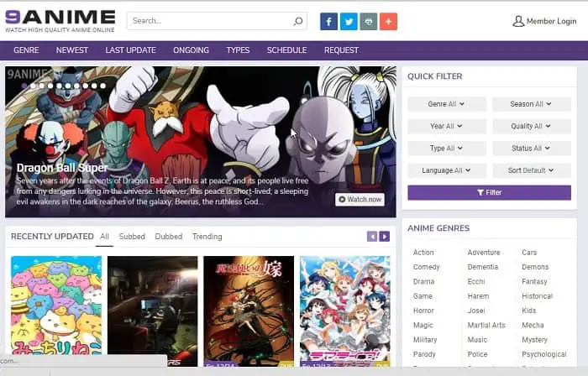Screen dimensions: 588x376
Task: Expand the Language All dropdown
Action: click(447, 170)
